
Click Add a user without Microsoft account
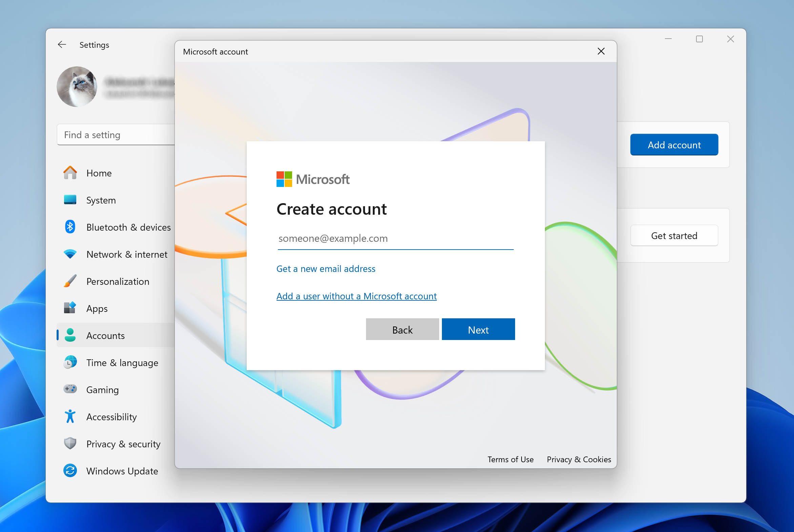pos(357,296)
